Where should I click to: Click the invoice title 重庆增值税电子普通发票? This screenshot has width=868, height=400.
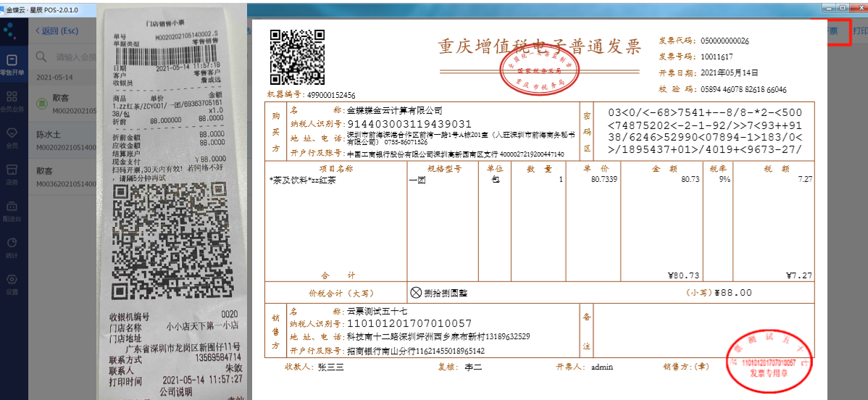(540, 46)
